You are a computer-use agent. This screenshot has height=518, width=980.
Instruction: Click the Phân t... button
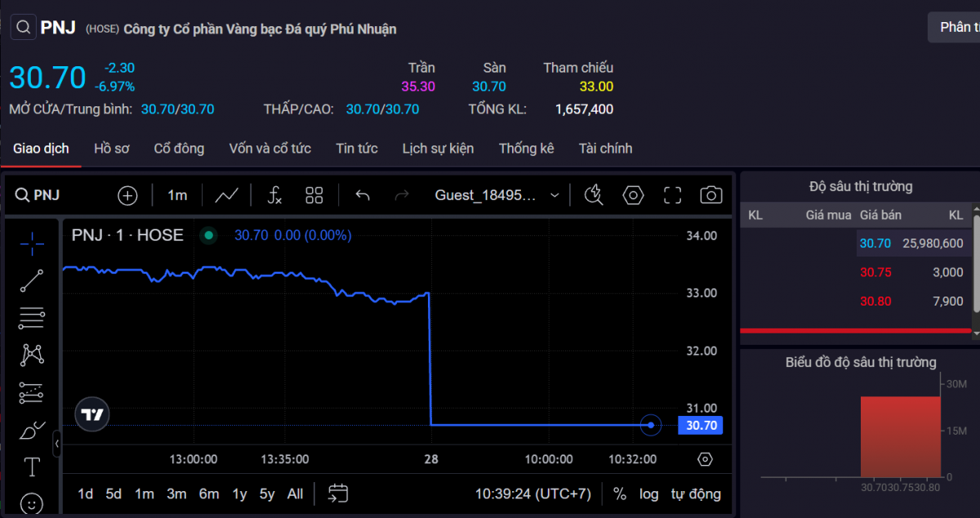954,27
